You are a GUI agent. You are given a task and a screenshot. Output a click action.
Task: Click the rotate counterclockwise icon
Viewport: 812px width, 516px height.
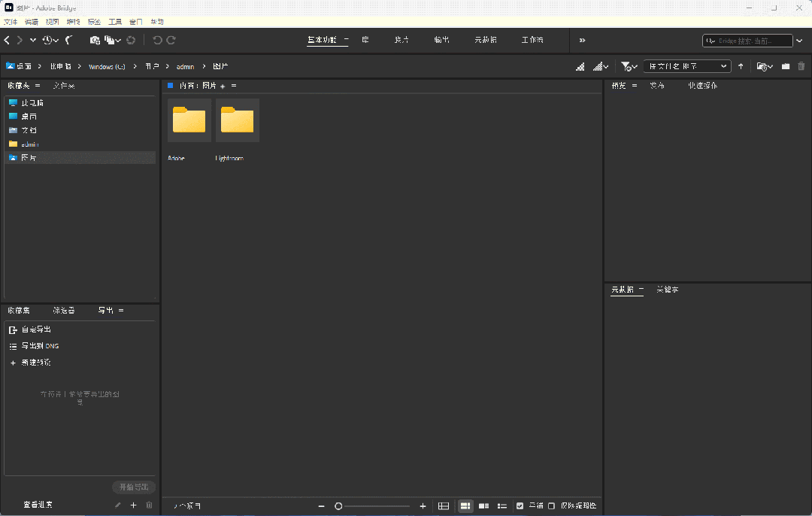[x=158, y=39]
